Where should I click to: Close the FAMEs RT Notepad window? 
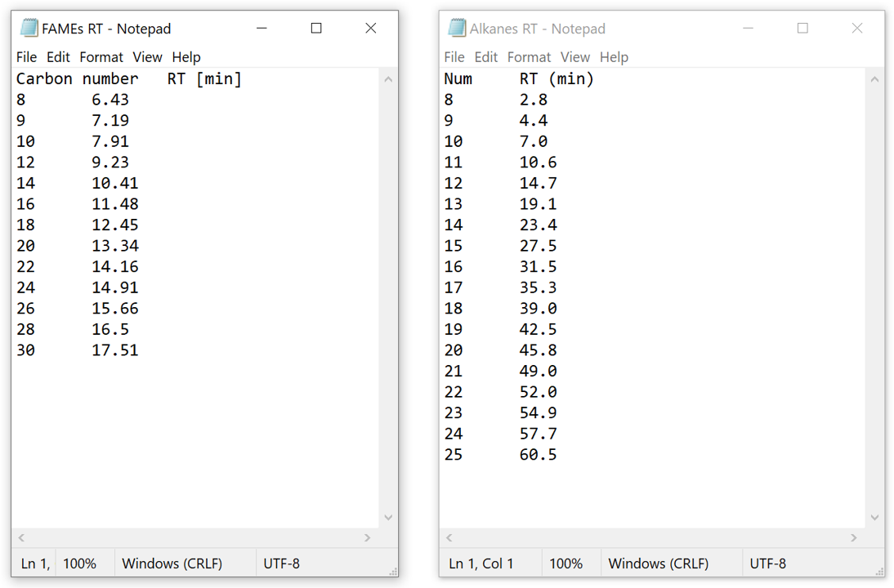(x=370, y=29)
